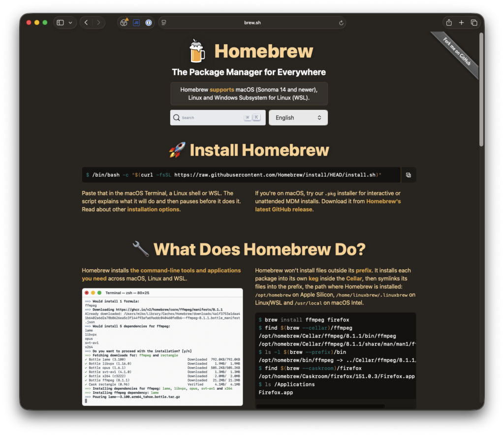Follow 'the command-line tools and applications' link
This screenshot has height=436, width=504.
[x=161, y=275]
